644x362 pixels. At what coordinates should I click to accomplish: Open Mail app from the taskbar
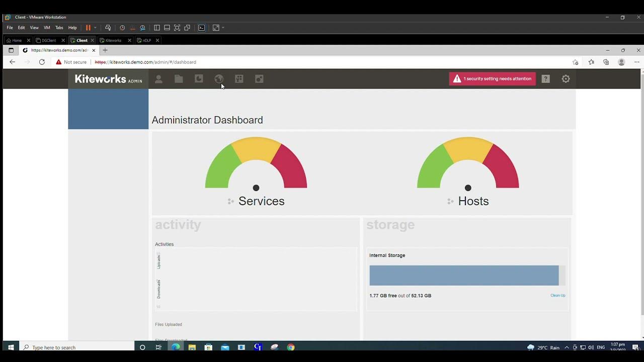pos(225,347)
